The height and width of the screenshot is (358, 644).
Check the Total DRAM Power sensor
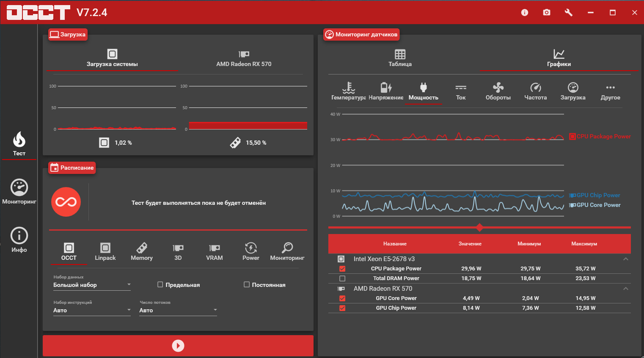click(342, 278)
